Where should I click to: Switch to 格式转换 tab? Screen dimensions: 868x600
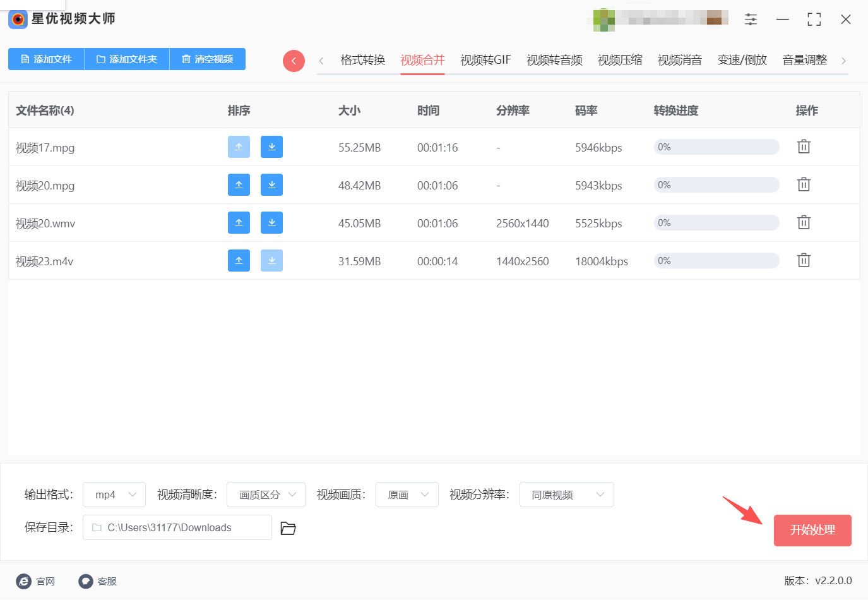pos(362,60)
